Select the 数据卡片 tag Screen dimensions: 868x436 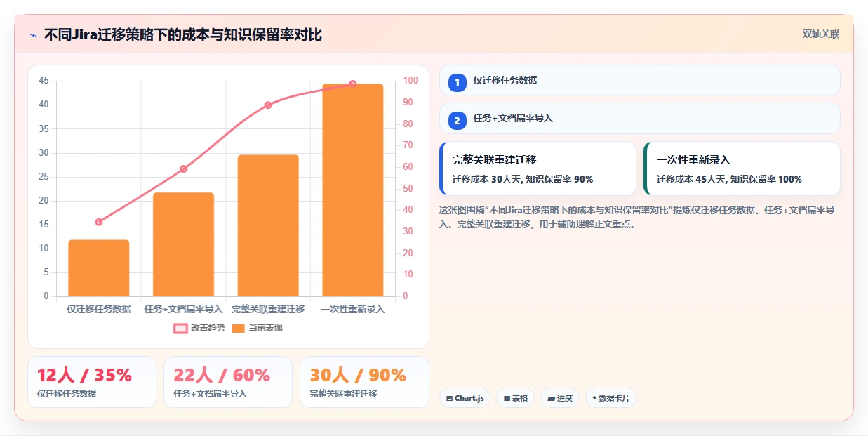pyautogui.click(x=610, y=398)
